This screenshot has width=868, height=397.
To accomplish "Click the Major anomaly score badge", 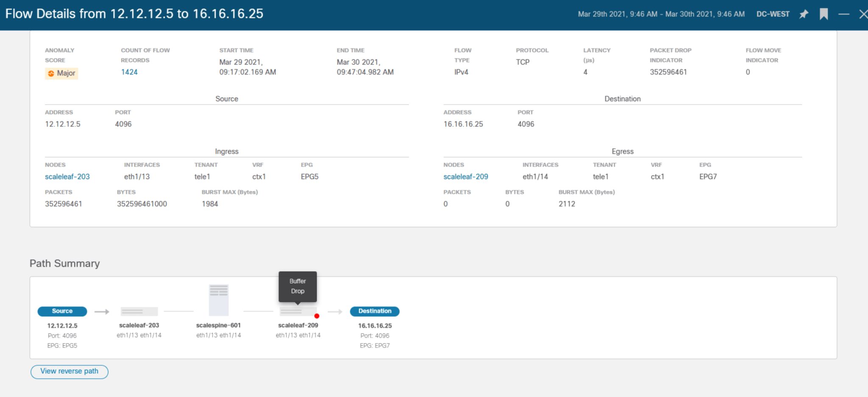I will [x=61, y=73].
